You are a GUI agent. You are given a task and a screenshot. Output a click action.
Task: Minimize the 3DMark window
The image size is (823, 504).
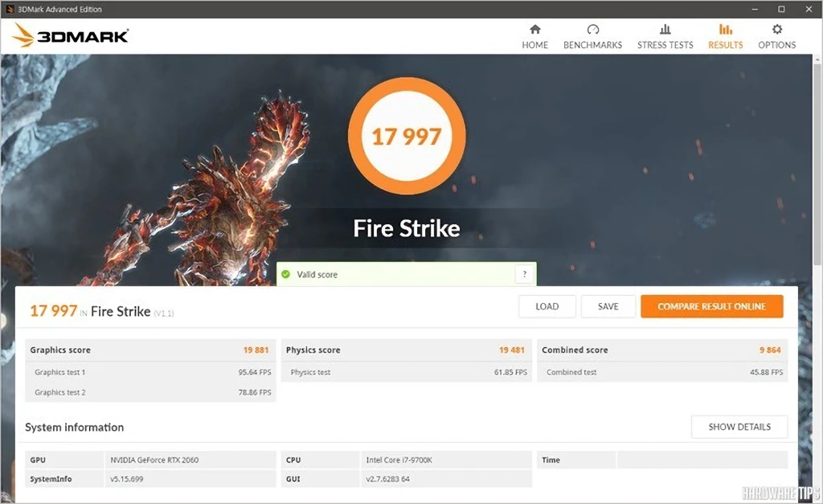pos(755,9)
